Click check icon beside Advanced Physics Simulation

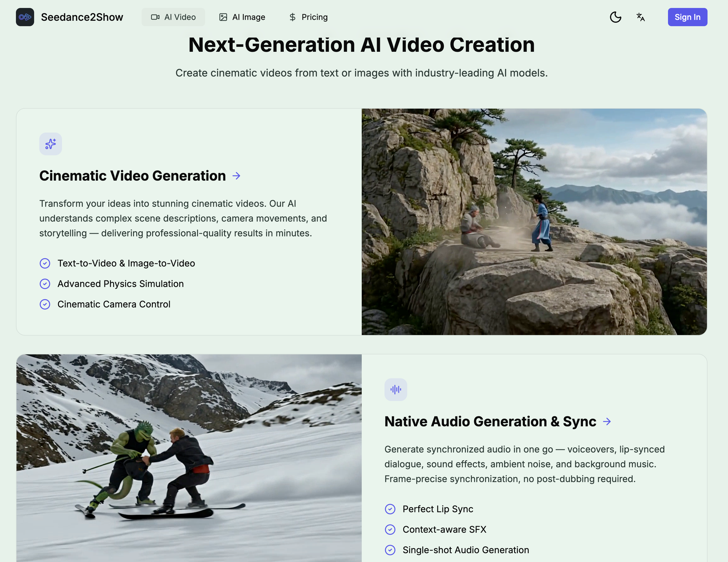45,284
